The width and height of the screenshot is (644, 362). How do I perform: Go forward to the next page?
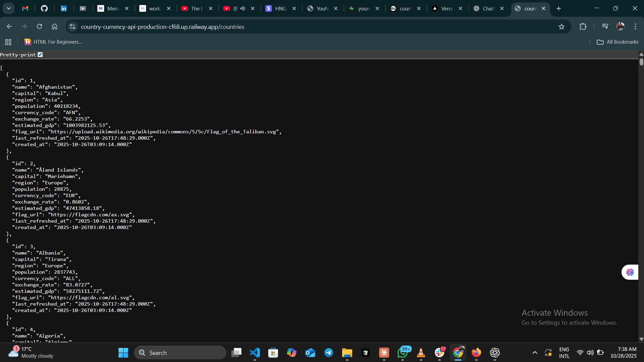(x=24, y=27)
